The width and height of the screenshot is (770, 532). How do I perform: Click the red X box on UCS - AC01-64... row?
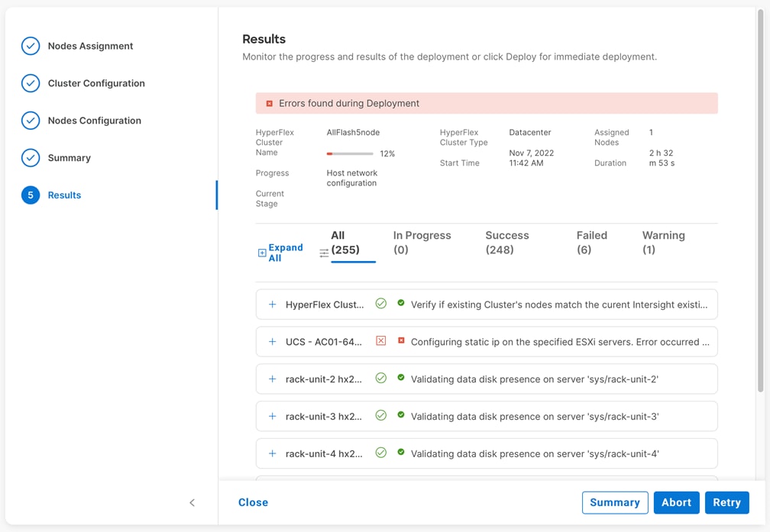(x=380, y=340)
